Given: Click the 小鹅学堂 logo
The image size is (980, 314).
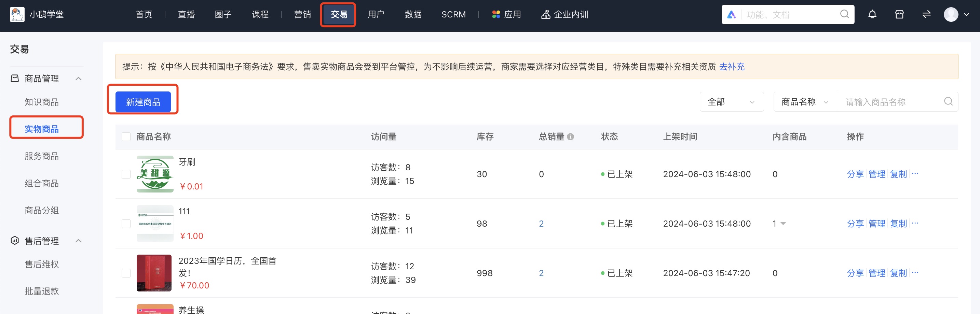Looking at the screenshot, I should tap(17, 14).
